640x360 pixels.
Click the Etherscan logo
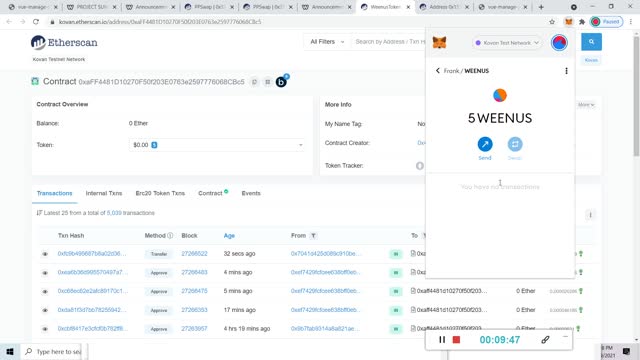coord(64,42)
